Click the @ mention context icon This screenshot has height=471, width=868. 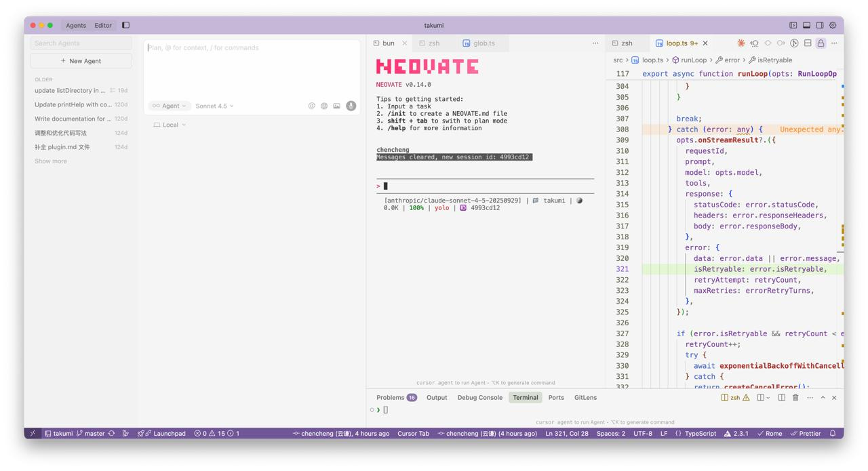click(311, 106)
